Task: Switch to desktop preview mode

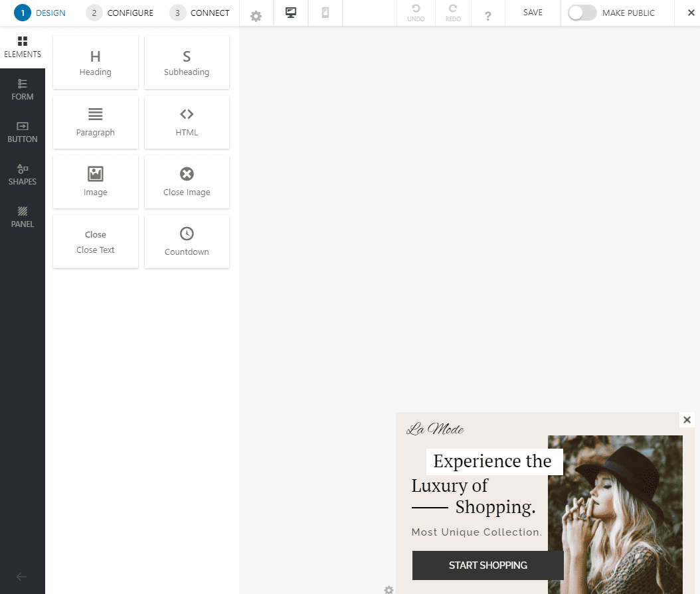Action: (x=290, y=13)
